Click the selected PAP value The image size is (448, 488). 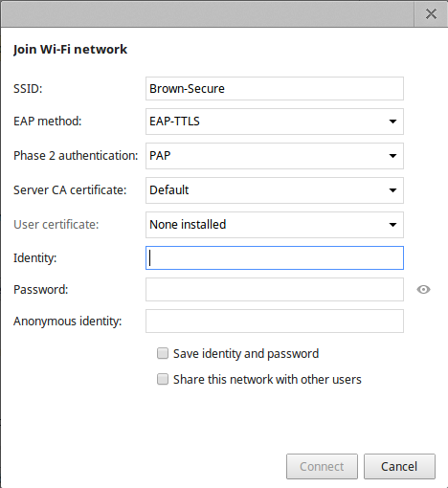[160, 156]
